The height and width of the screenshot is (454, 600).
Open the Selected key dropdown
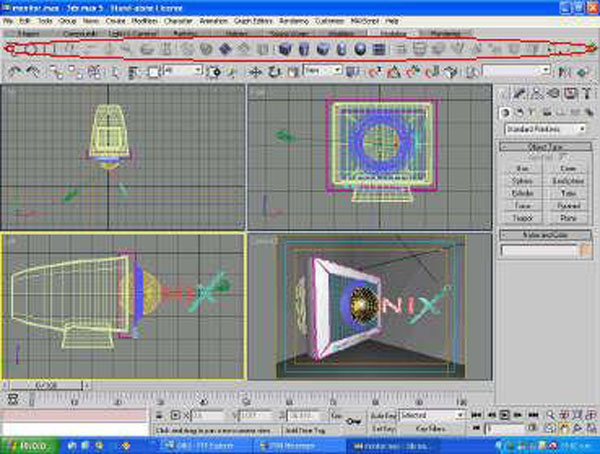(x=431, y=415)
